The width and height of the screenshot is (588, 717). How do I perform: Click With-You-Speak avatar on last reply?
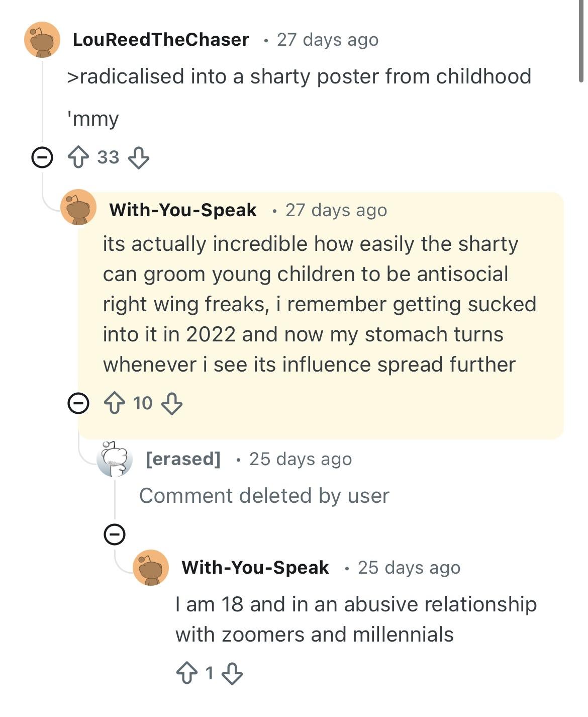(150, 567)
